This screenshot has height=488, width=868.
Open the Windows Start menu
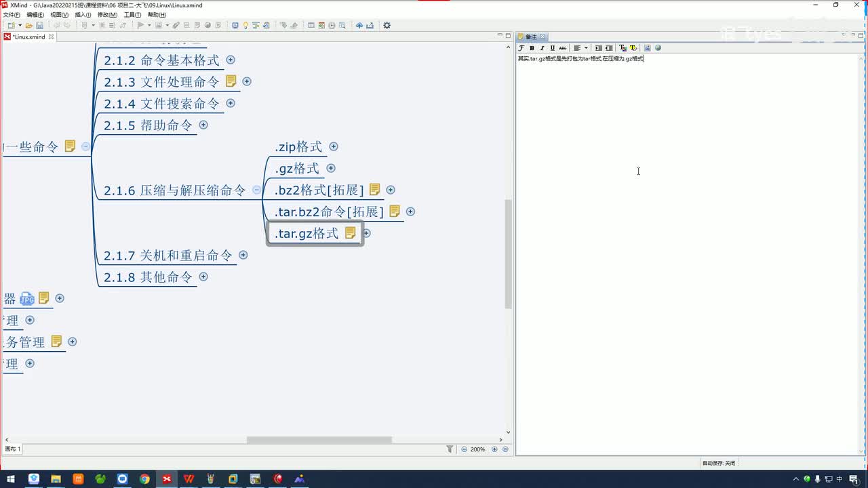(11, 479)
